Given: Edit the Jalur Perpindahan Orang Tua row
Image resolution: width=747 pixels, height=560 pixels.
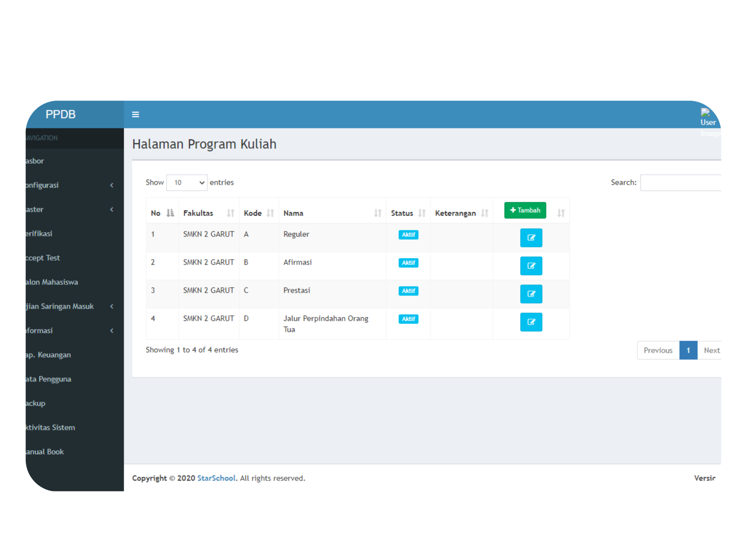Looking at the screenshot, I should 531,322.
